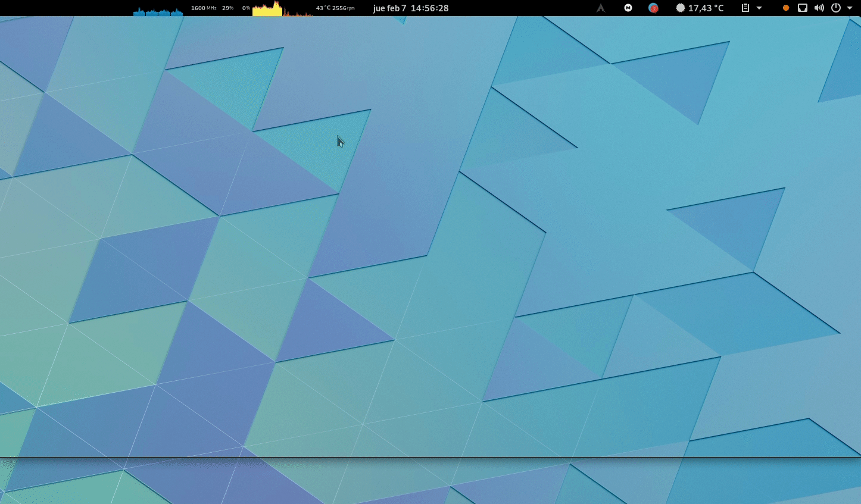Image resolution: width=861 pixels, height=504 pixels.
Task: Click the 1600 MHz CPU frequency readout
Action: click(x=204, y=8)
